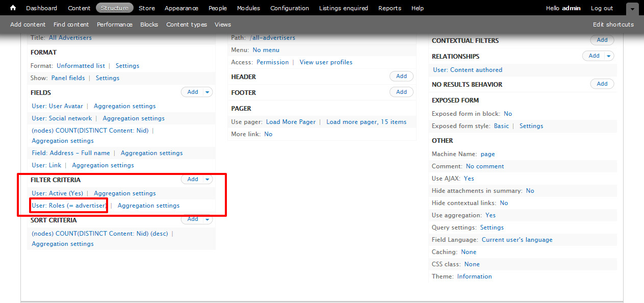Expand the Filter Criteria Add dropdown arrow

207,180
